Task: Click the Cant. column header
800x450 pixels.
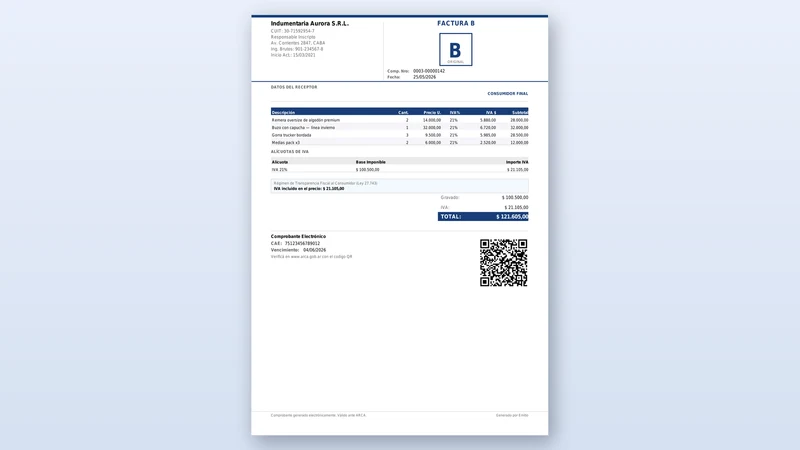Action: click(x=403, y=112)
